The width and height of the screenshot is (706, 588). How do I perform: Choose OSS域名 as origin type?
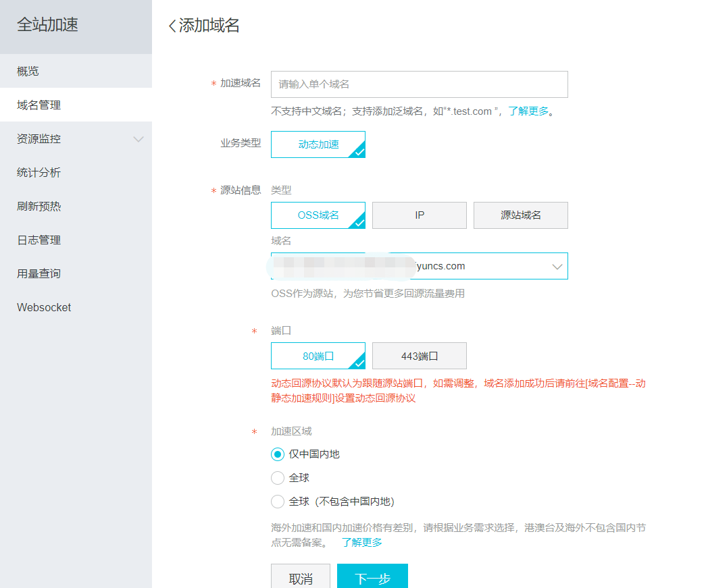318,215
